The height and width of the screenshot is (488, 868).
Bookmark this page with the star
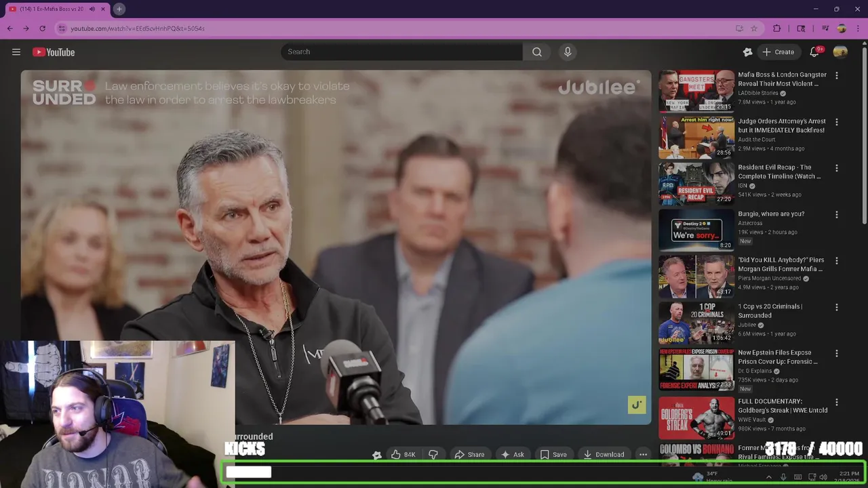pyautogui.click(x=754, y=28)
